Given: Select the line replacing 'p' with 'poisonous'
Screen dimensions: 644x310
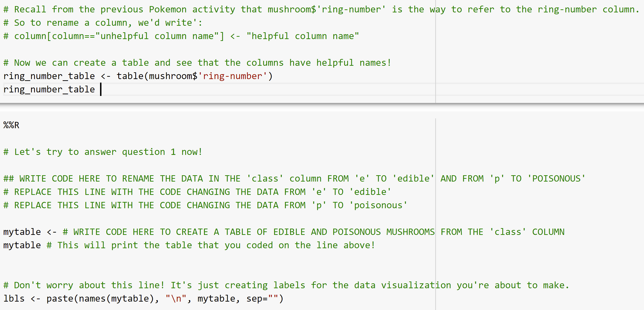Looking at the screenshot, I should coord(205,205).
